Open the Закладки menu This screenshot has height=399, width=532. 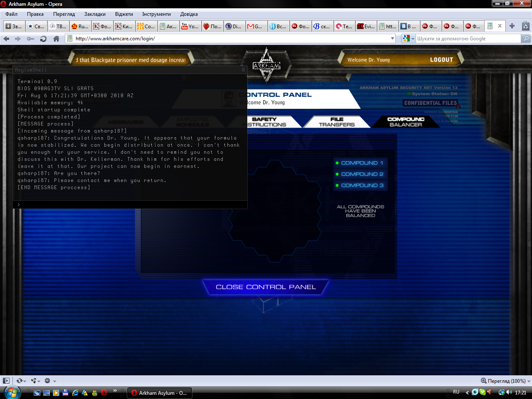(x=95, y=14)
